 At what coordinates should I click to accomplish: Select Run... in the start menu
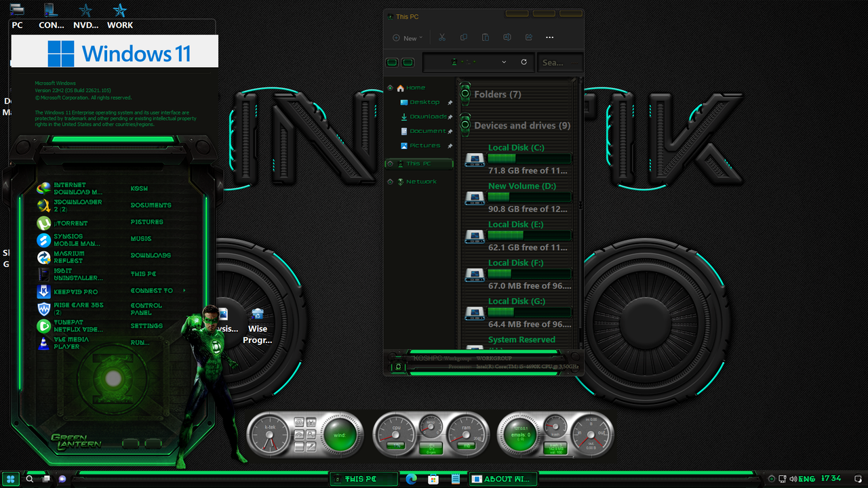coord(140,343)
